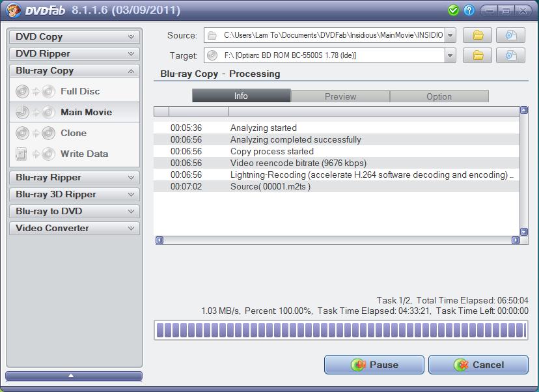Click log scrollbar down arrow
This screenshot has height=392, width=539.
524,232
